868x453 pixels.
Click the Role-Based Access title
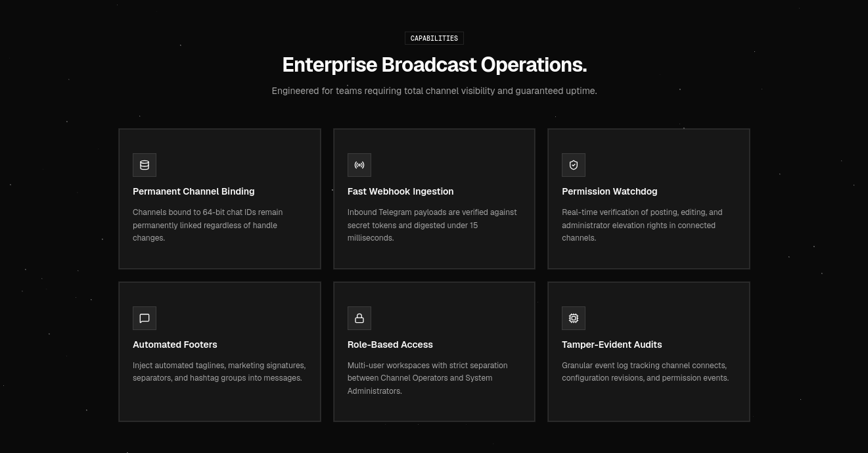pyautogui.click(x=390, y=345)
